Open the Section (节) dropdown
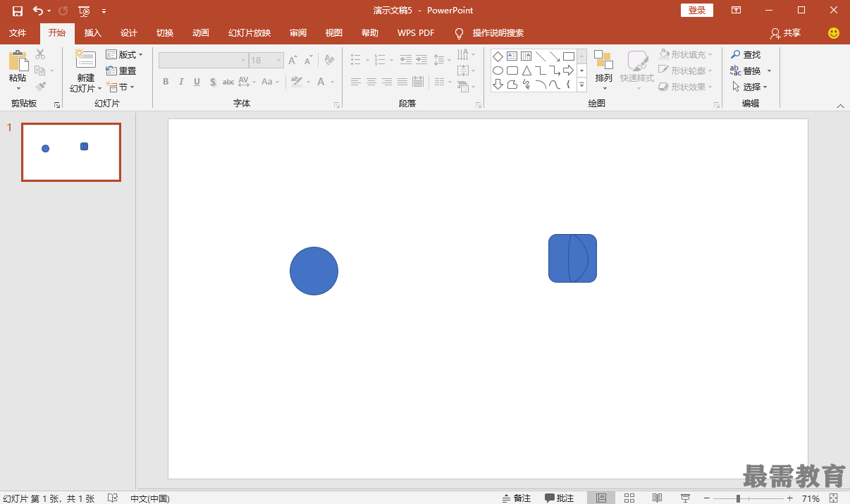The height and width of the screenshot is (504, 850). click(120, 87)
